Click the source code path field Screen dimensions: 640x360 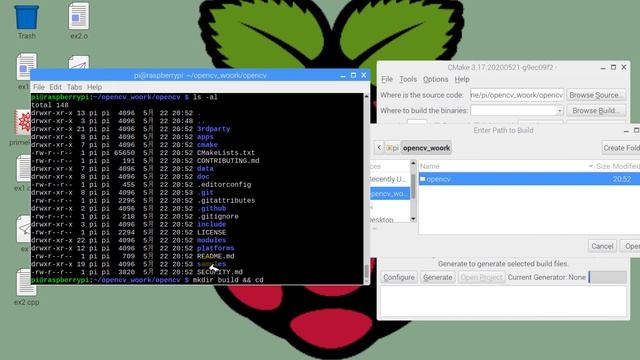click(517, 95)
